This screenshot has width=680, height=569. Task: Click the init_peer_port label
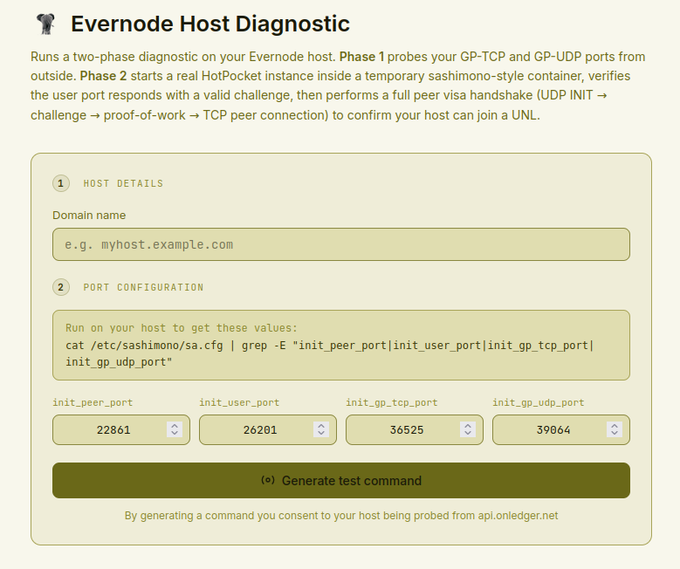click(x=92, y=402)
